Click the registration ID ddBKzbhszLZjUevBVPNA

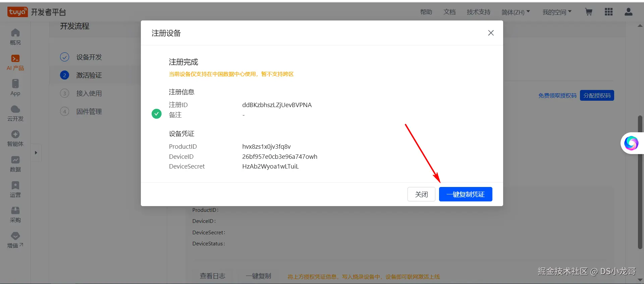click(x=277, y=105)
